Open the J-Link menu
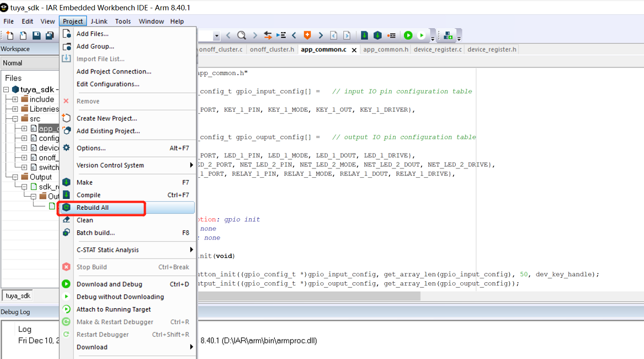 pos(99,22)
